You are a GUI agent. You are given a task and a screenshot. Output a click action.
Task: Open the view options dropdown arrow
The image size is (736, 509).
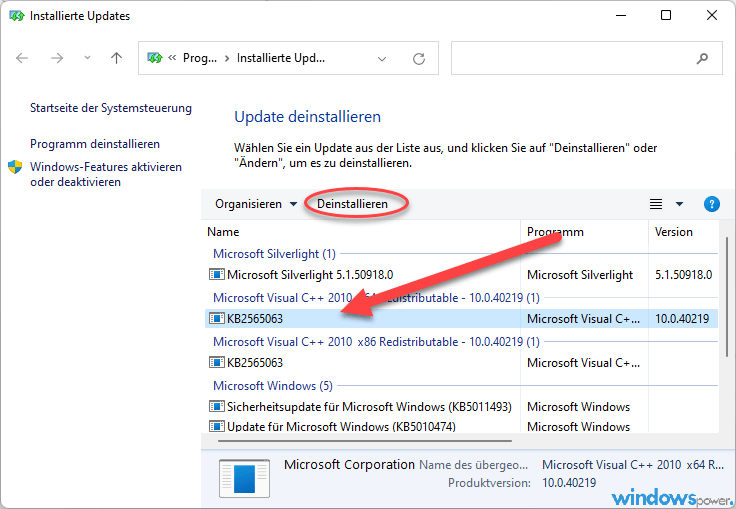click(x=679, y=204)
